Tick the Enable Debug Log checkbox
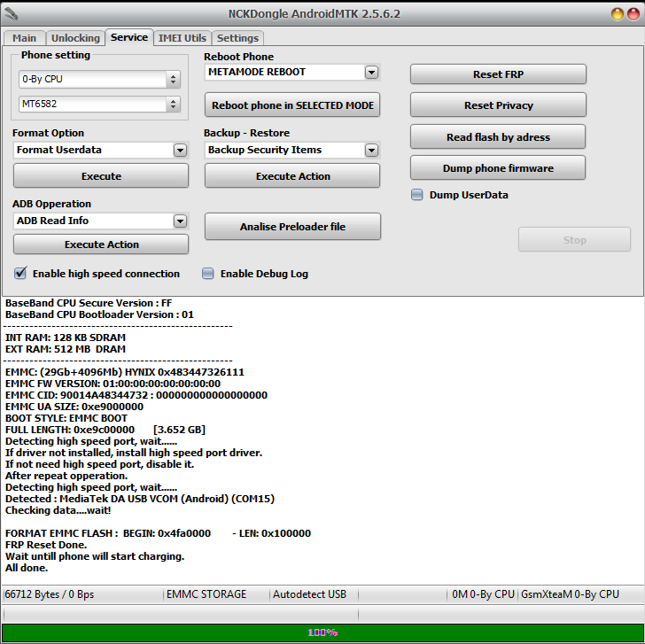 point(207,274)
